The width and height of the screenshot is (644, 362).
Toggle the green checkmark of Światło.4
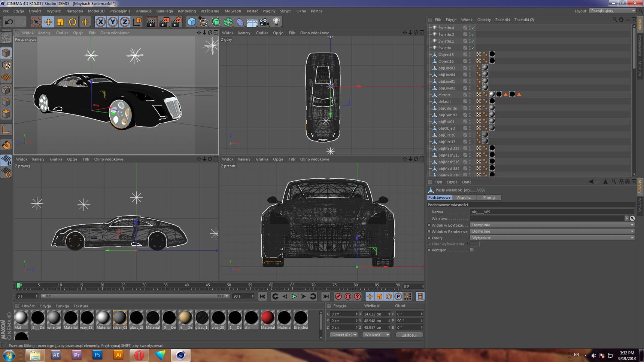click(473, 28)
